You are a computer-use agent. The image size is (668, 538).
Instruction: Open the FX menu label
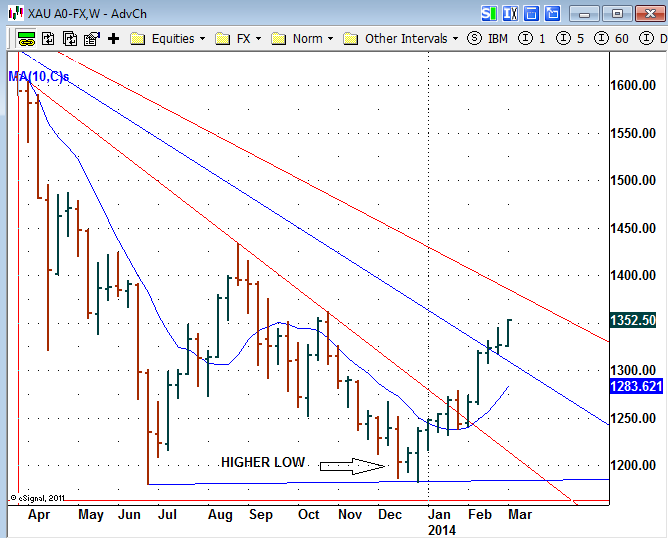point(243,39)
